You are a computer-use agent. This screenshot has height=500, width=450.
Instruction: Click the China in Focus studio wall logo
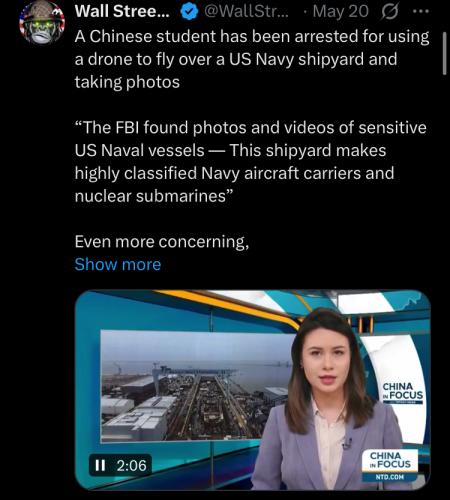click(x=402, y=392)
